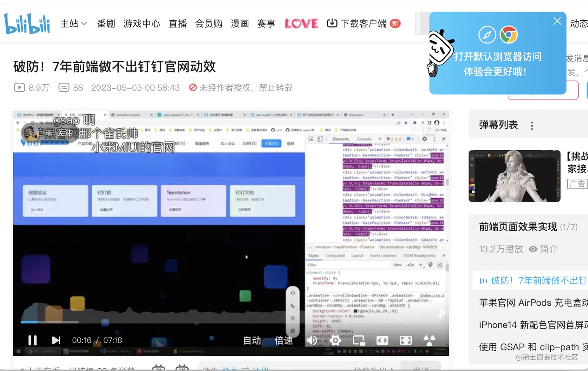Click the 简介 description link
Image resolution: width=588 pixels, height=371 pixels.
548,249
